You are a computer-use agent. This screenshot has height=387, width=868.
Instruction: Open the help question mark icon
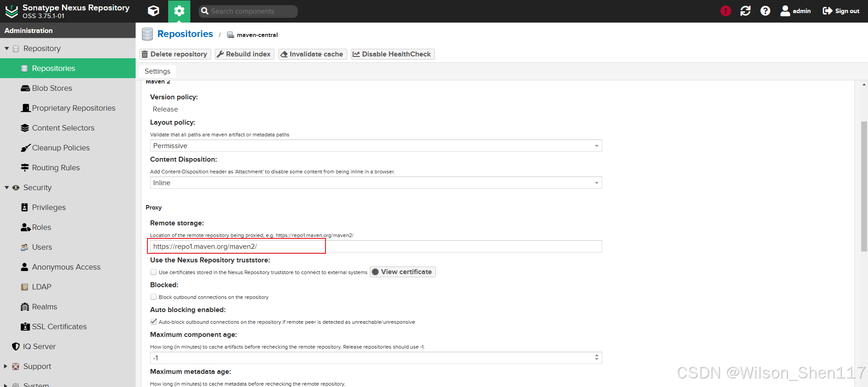(765, 11)
